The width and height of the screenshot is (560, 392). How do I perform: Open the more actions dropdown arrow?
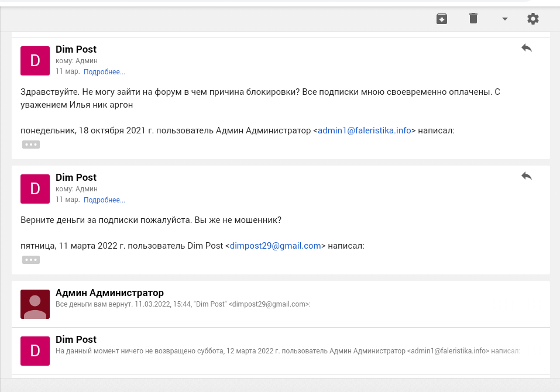504,19
